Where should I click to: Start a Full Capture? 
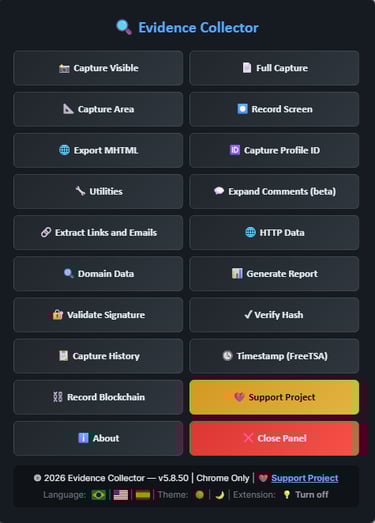coord(274,68)
